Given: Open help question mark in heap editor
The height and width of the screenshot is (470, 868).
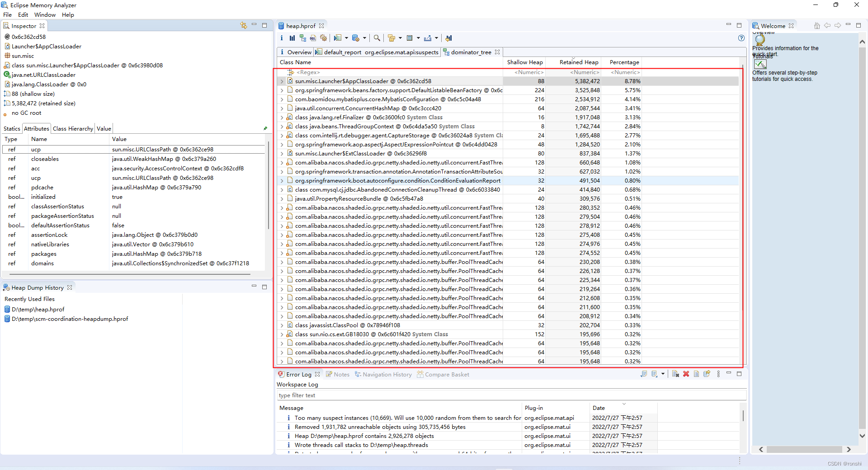Looking at the screenshot, I should [x=741, y=38].
